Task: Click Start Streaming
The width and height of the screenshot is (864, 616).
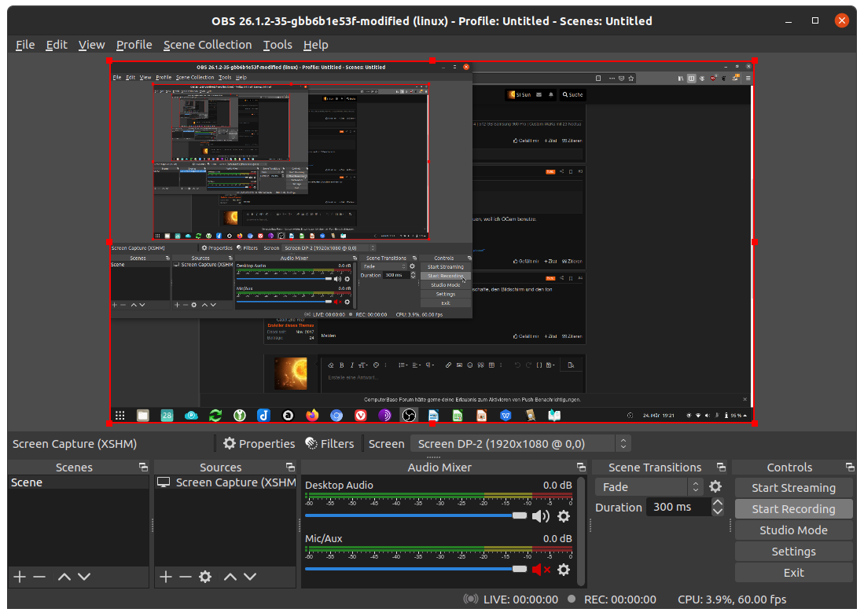Action: point(793,487)
